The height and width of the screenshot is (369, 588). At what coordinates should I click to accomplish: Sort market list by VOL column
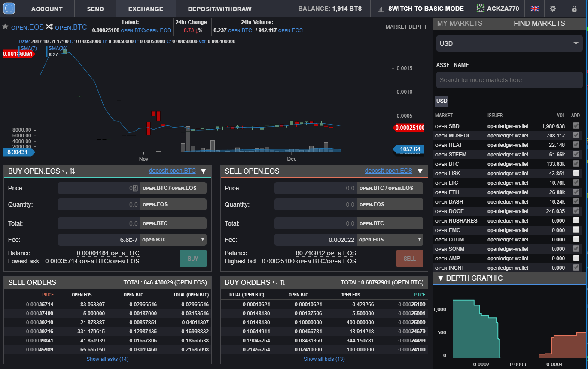pos(561,116)
